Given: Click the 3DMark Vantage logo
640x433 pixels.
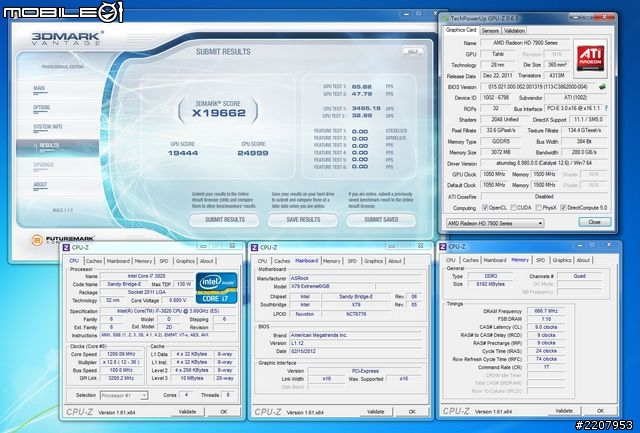Looking at the screenshot, I should pos(68,38).
